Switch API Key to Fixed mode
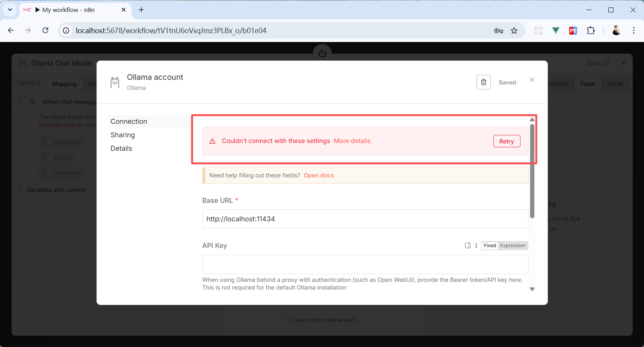Screen dimensions: 644x347 (490, 246)
